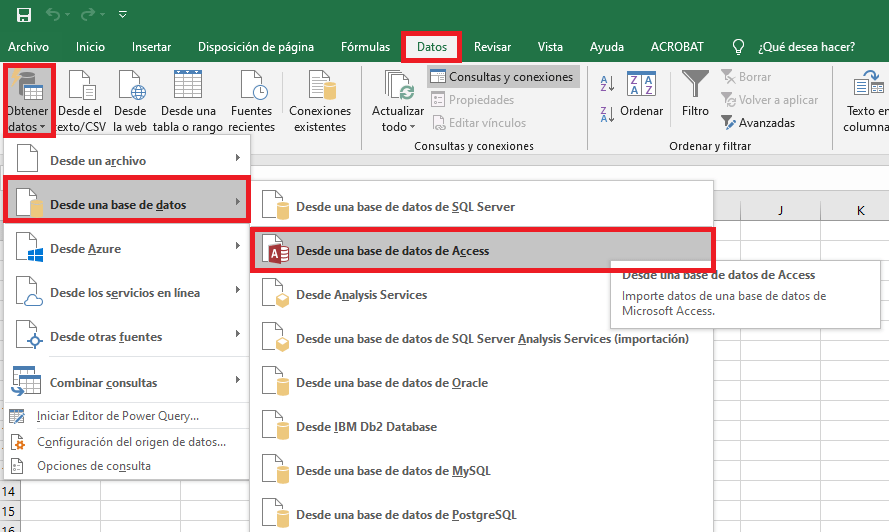
Task: Open the Fórmulas ribbon tab
Action: tap(365, 47)
